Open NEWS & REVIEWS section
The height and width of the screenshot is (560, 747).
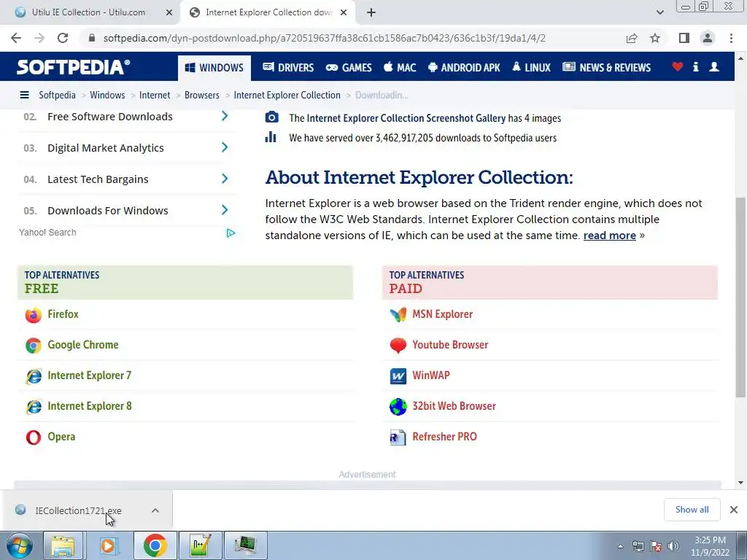click(x=606, y=68)
